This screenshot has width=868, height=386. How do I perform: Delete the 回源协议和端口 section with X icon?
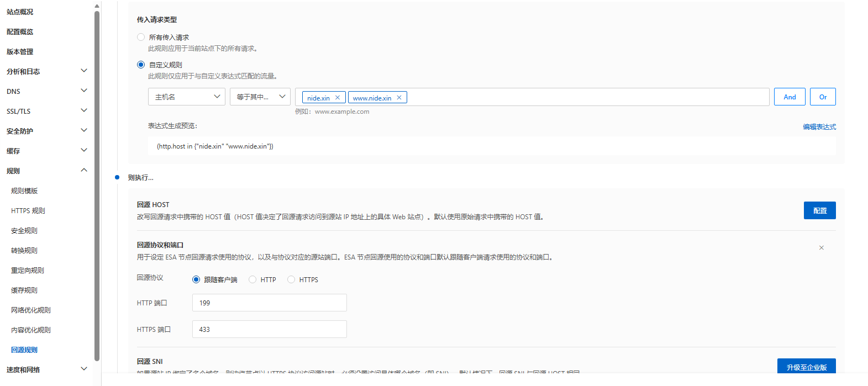821,248
